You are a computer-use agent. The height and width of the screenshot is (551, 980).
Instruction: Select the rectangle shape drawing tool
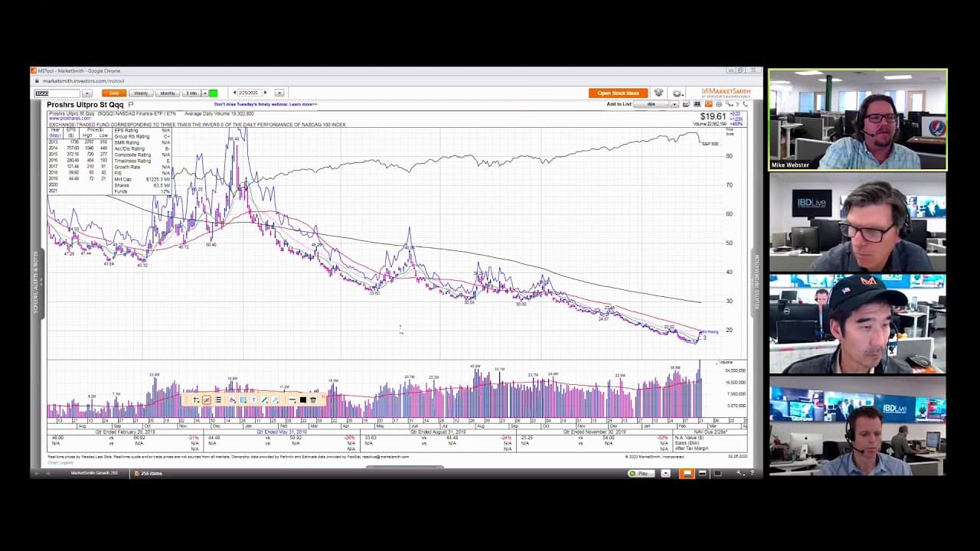point(243,400)
